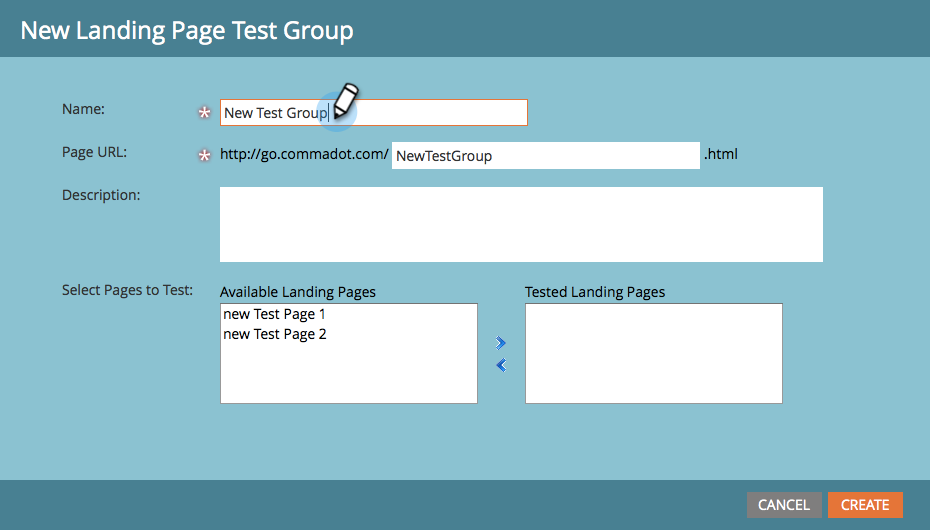
Task: Click the add-to-tested right arrow icon
Action: point(501,343)
